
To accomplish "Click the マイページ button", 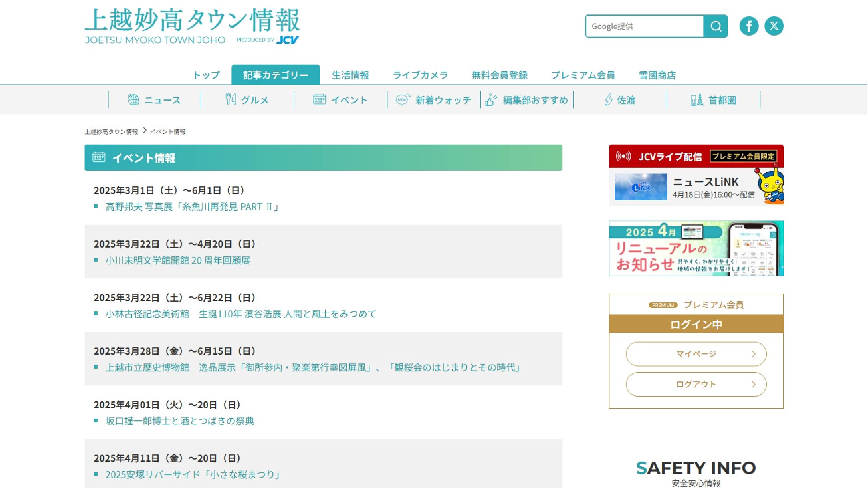I will tap(696, 354).
